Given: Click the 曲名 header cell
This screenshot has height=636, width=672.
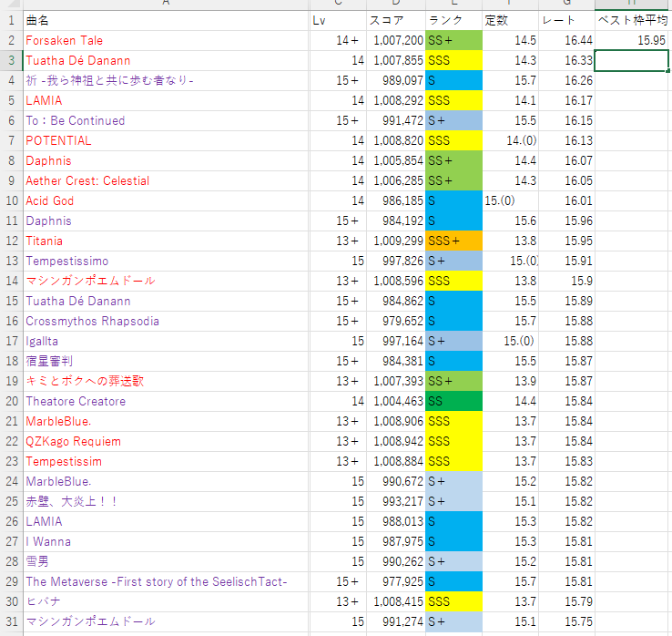Looking at the screenshot, I should (38, 20).
